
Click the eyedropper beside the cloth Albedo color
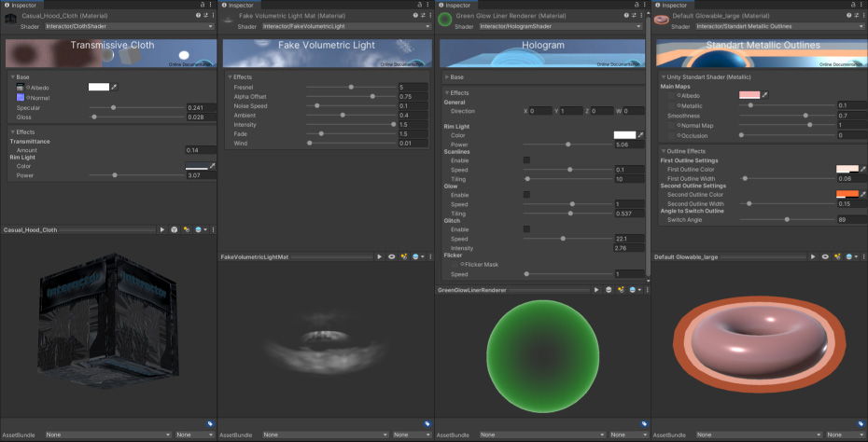(116, 87)
